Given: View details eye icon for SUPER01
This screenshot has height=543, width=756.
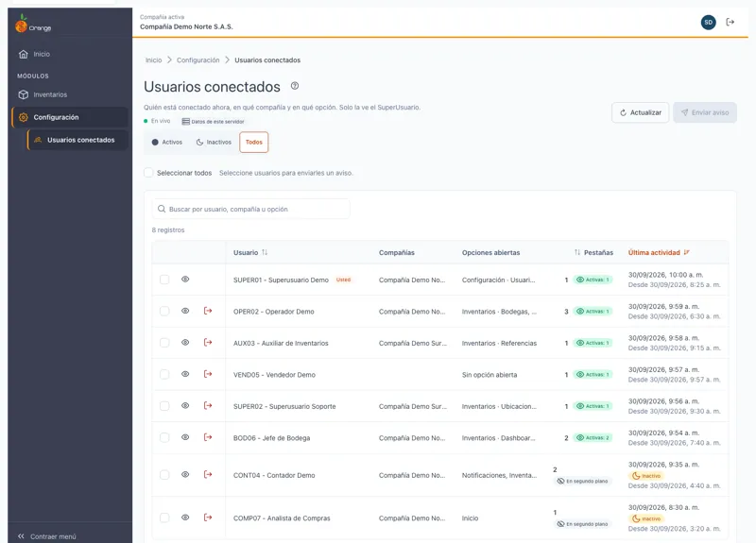Looking at the screenshot, I should (x=185, y=279).
